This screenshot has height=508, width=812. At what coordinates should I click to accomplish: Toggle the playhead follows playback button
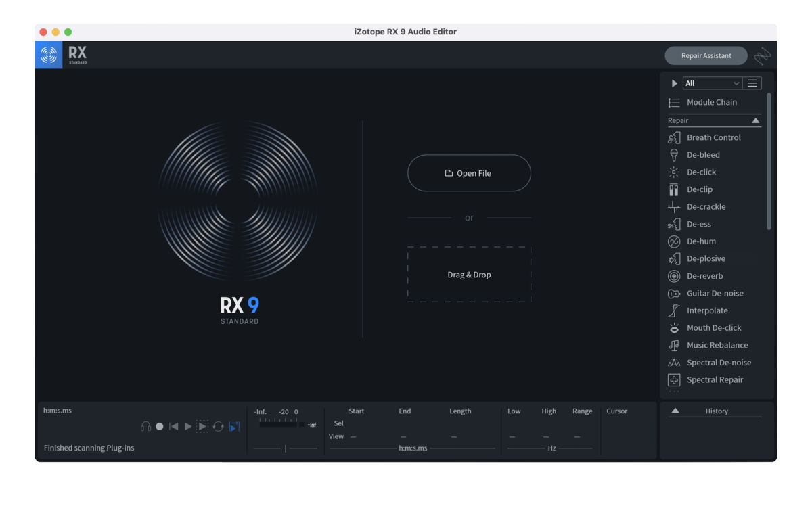[x=234, y=427]
